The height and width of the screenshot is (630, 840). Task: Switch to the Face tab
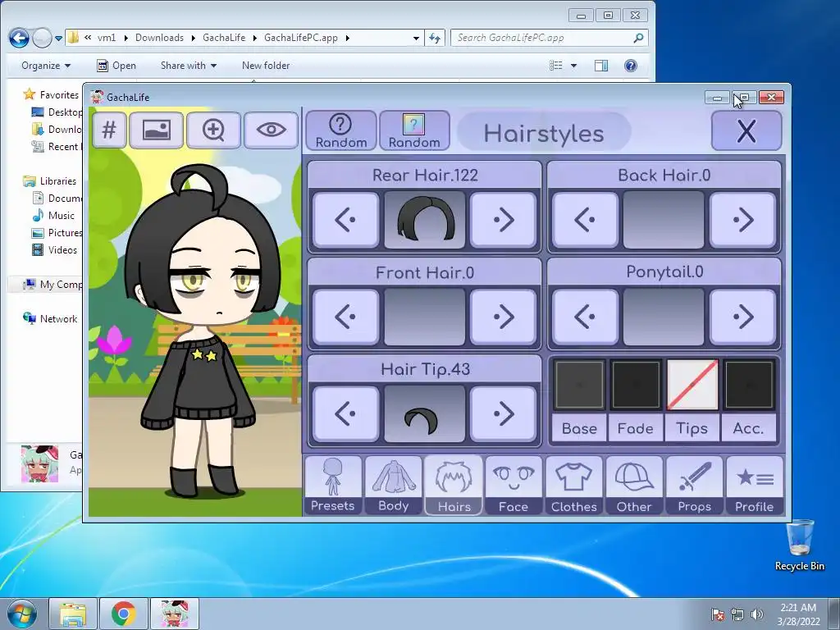click(514, 486)
